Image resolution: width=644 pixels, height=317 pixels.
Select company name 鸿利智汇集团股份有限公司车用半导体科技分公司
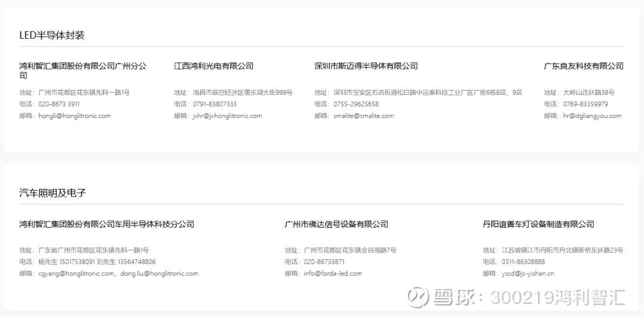click(x=107, y=224)
